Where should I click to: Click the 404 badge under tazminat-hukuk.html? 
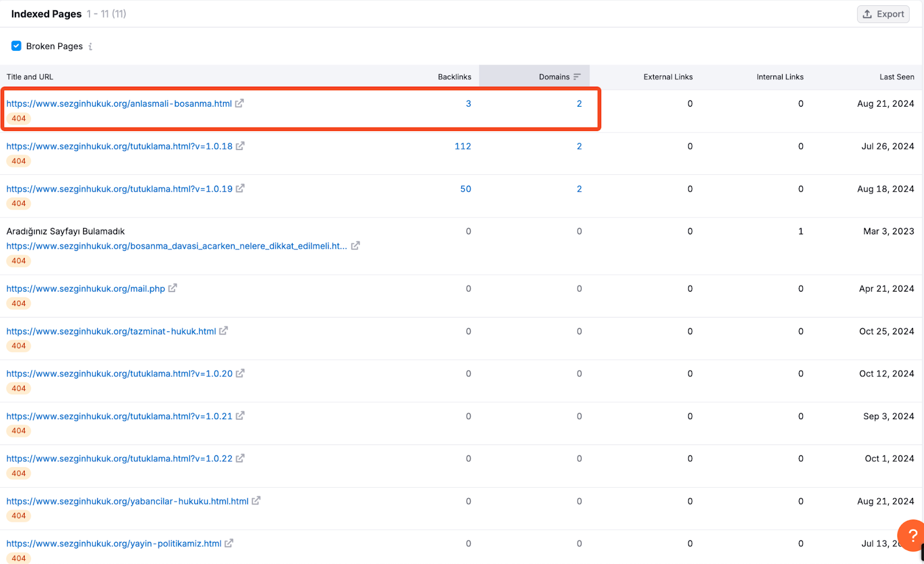[18, 346]
